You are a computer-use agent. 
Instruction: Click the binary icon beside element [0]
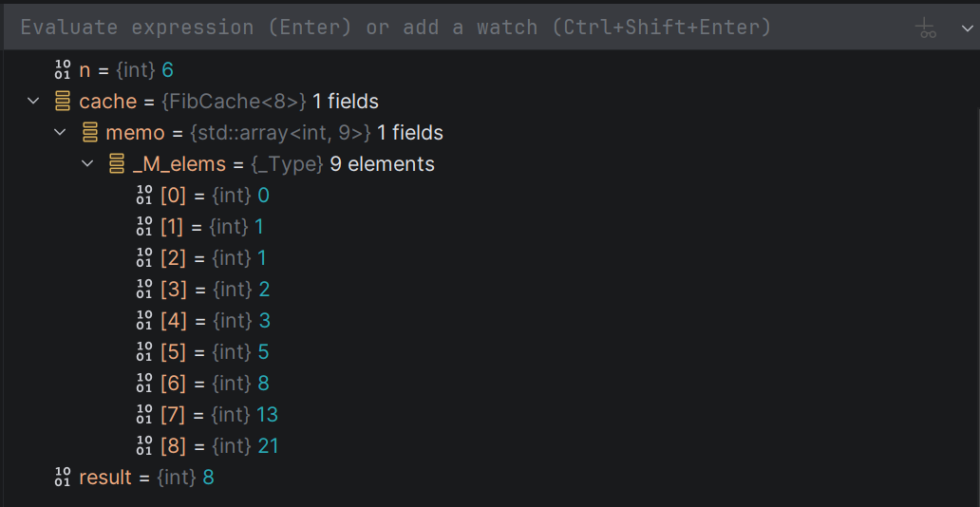pyautogui.click(x=144, y=195)
